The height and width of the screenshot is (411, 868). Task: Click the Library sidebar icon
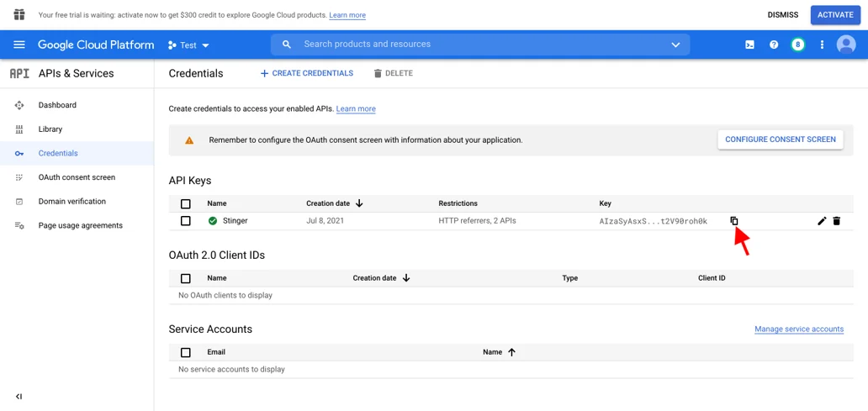(x=19, y=129)
